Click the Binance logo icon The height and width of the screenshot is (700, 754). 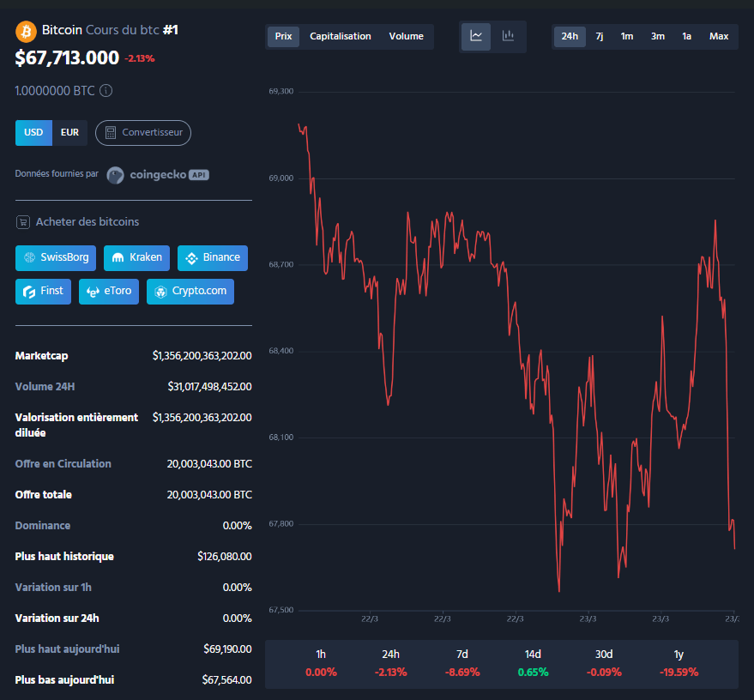pos(190,257)
